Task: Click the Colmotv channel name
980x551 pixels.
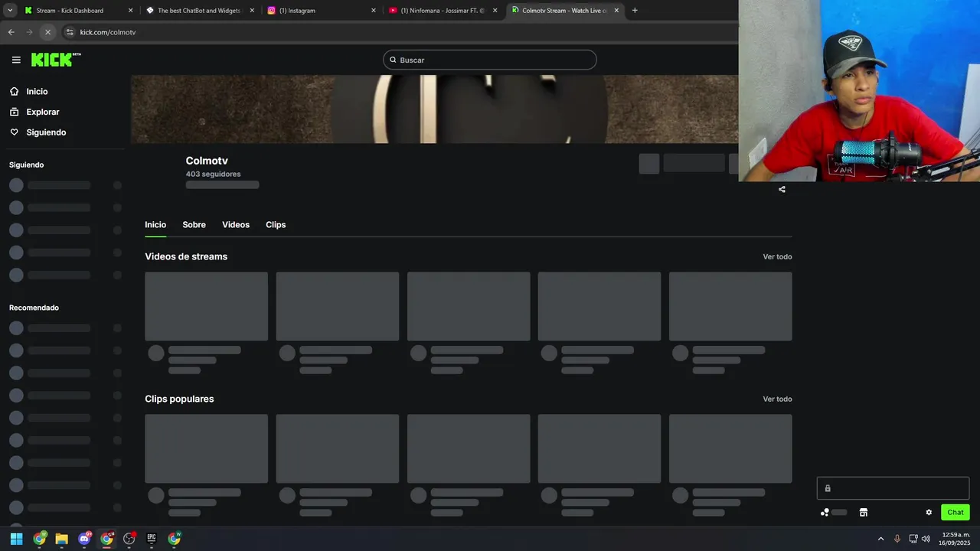Action: click(207, 161)
